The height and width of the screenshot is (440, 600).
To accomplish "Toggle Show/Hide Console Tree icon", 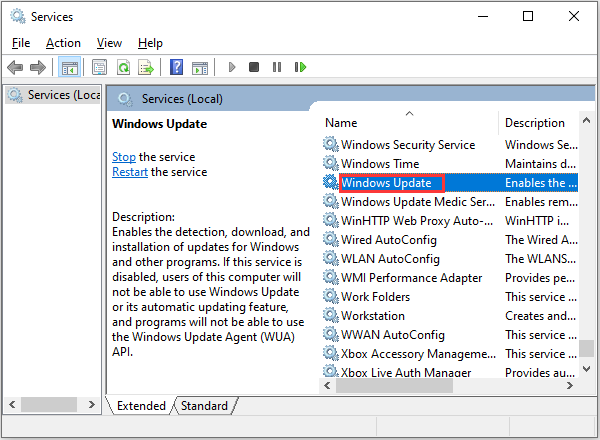I will tap(69, 67).
